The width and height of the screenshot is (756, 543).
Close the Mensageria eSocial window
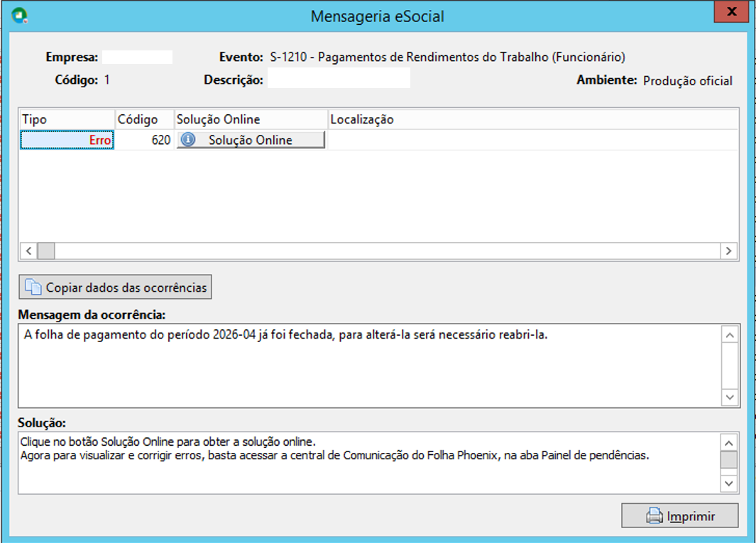pos(731,11)
